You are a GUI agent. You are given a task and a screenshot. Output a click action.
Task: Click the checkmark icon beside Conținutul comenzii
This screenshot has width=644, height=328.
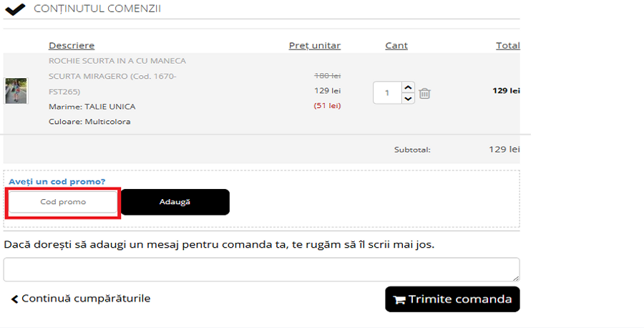[x=15, y=9]
